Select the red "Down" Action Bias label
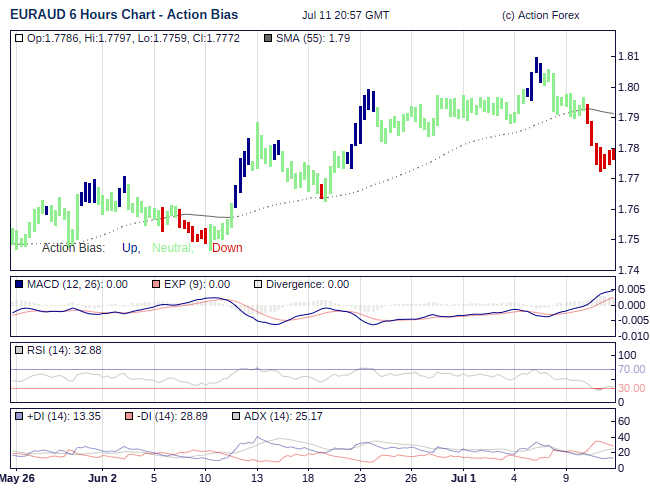 tap(227, 248)
